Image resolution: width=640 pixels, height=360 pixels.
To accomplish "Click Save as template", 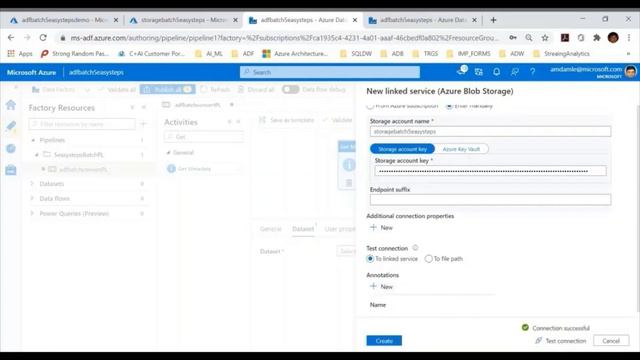I will [287, 120].
